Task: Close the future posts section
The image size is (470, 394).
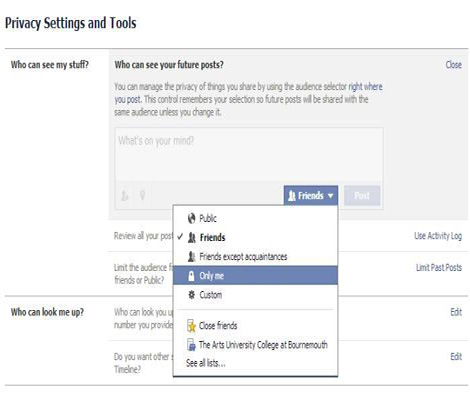Action: (x=453, y=65)
